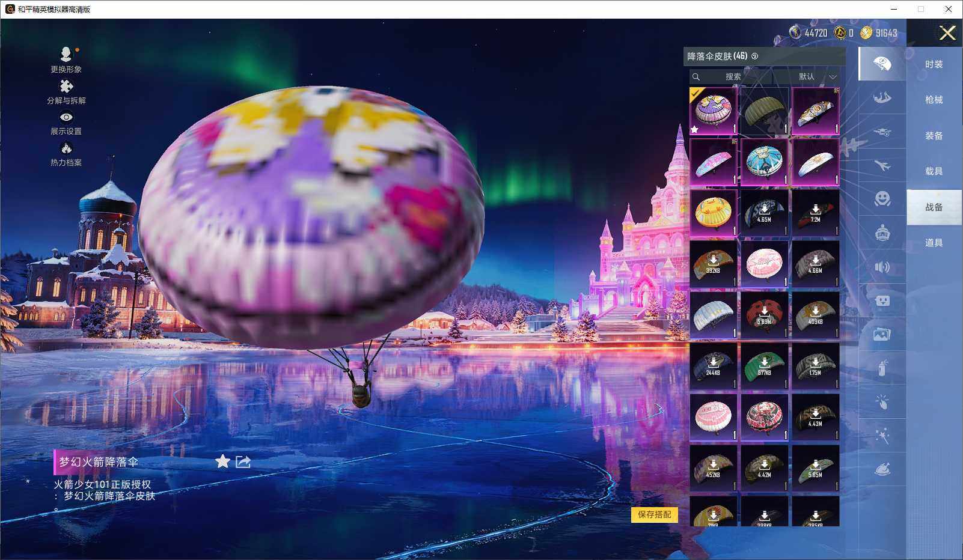Share the 梦幻火箭降落伞 skin

[243, 461]
